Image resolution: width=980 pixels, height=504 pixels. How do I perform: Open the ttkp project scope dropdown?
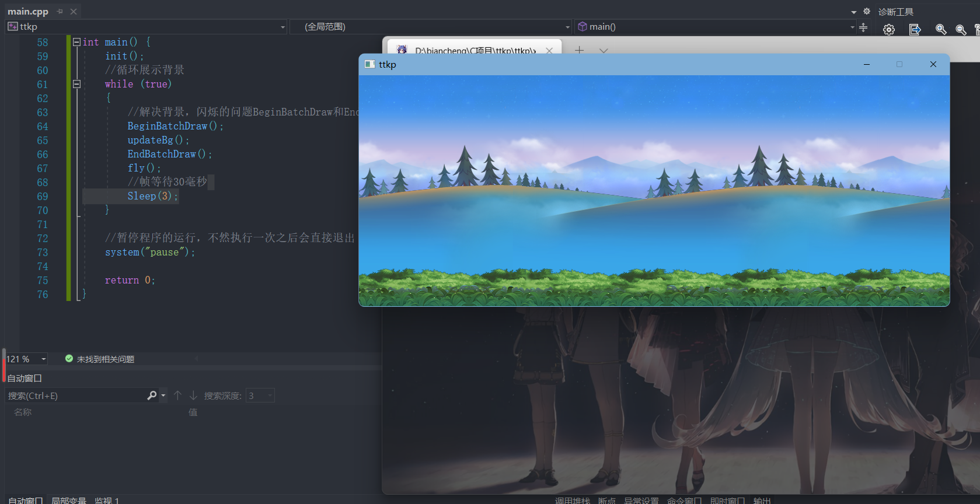coord(147,27)
